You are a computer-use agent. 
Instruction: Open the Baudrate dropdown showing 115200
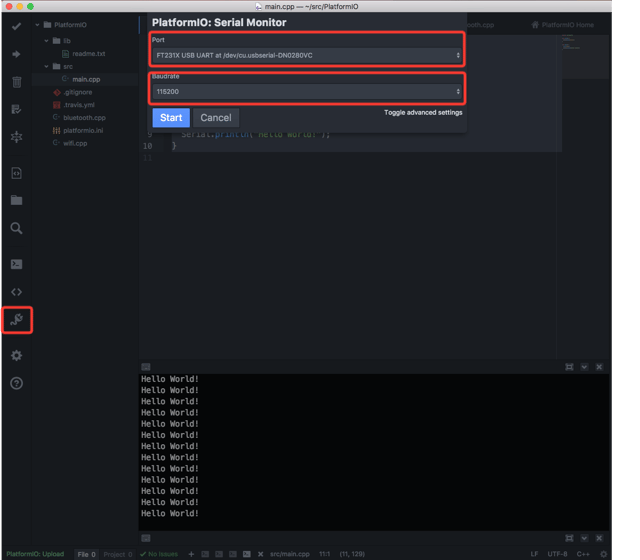coord(307,91)
